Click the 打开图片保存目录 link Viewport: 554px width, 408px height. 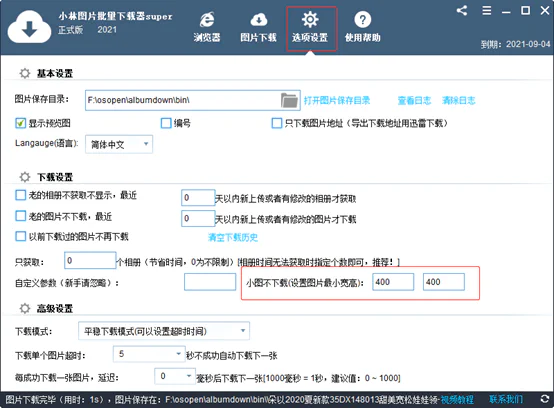(337, 100)
